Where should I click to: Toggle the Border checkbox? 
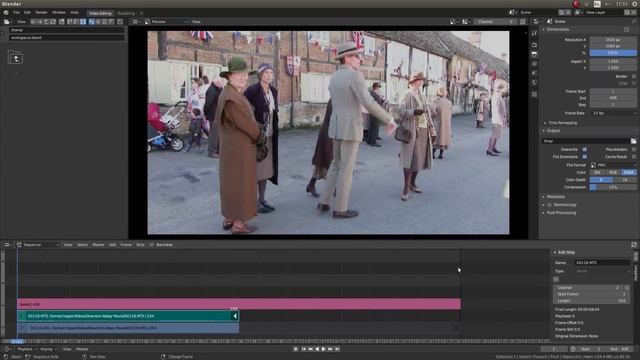click(x=634, y=76)
